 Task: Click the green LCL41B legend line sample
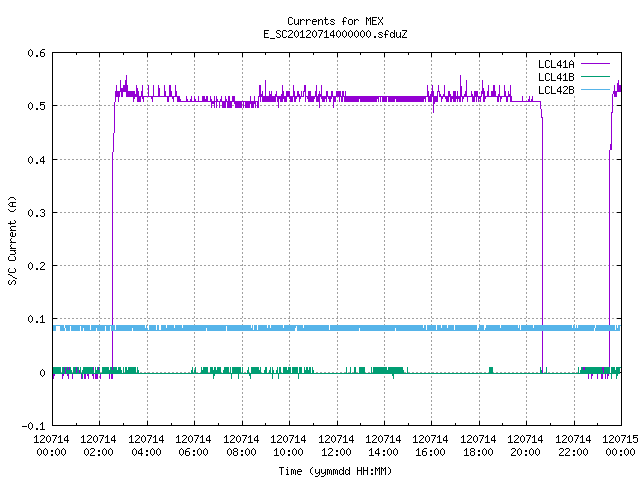[595, 76]
